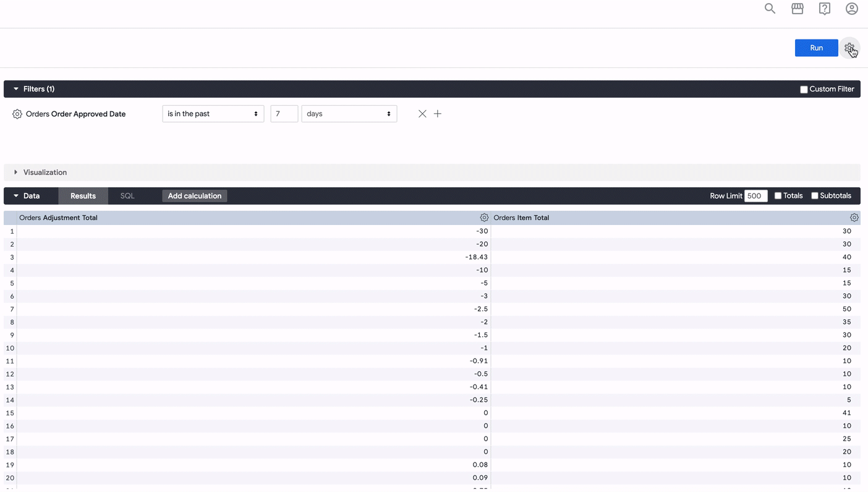Switch to the SQL tab
Image resolution: width=868 pixels, height=492 pixels.
(x=127, y=196)
